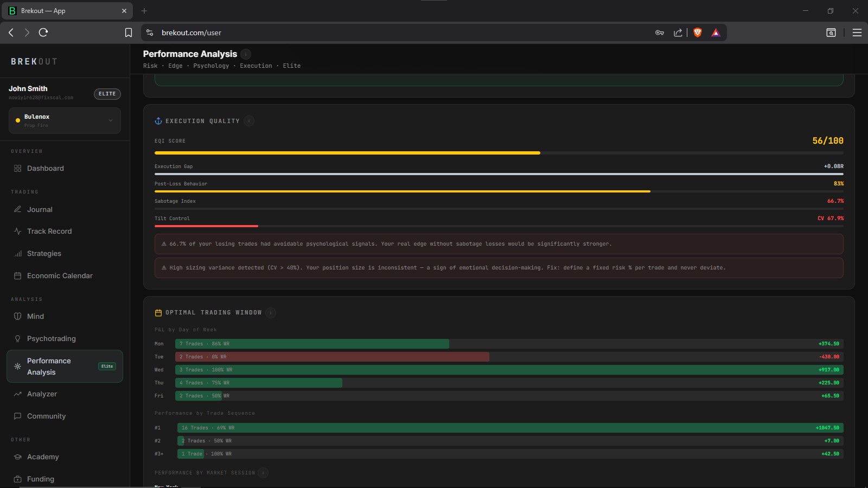Open the browser sidebar panel icon
Viewport: 868px width, 488px height.
click(831, 33)
